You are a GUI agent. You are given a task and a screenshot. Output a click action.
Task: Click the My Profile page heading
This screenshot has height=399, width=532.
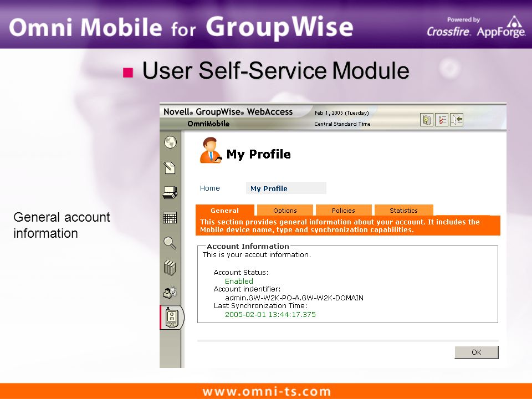click(259, 154)
